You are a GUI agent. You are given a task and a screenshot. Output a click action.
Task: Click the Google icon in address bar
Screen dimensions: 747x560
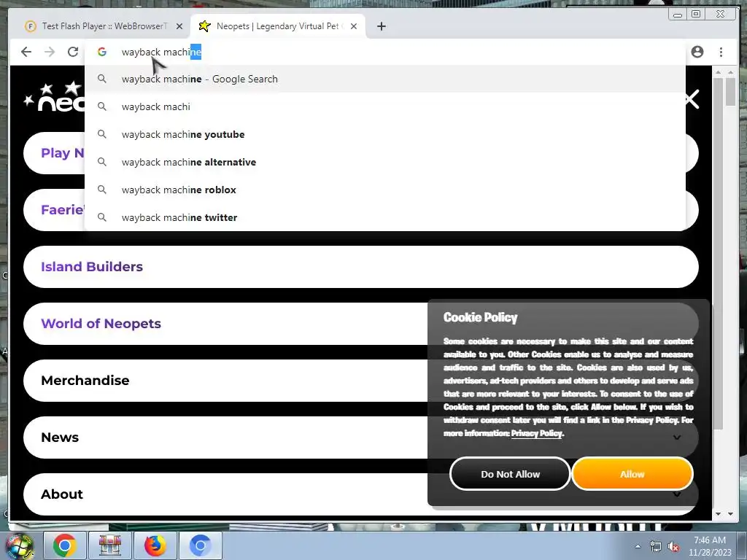102,52
